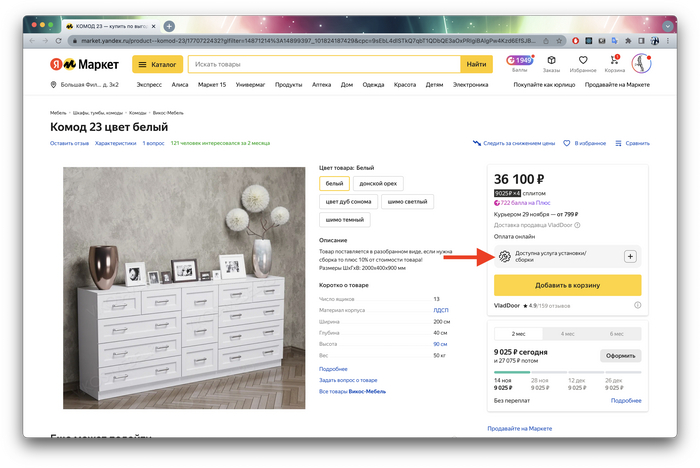700x468 pixels.
Task: Open the white dresser product image
Action: (x=184, y=288)
